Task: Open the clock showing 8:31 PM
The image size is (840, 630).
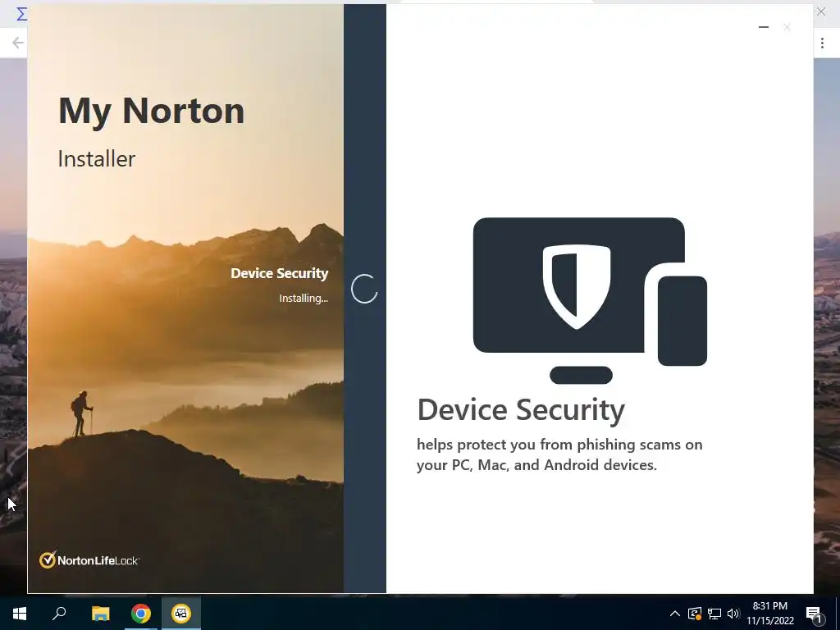Action: coord(770,614)
